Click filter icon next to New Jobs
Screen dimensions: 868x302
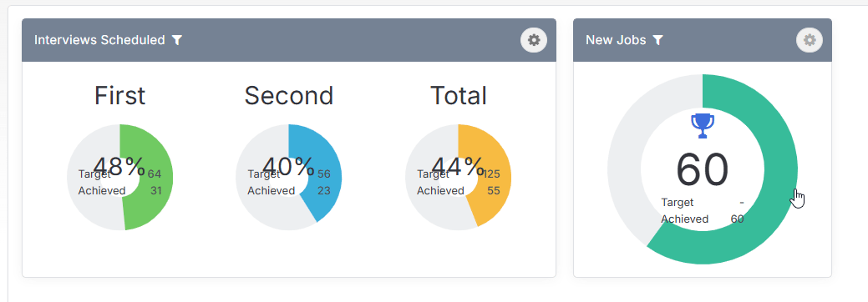(657, 40)
